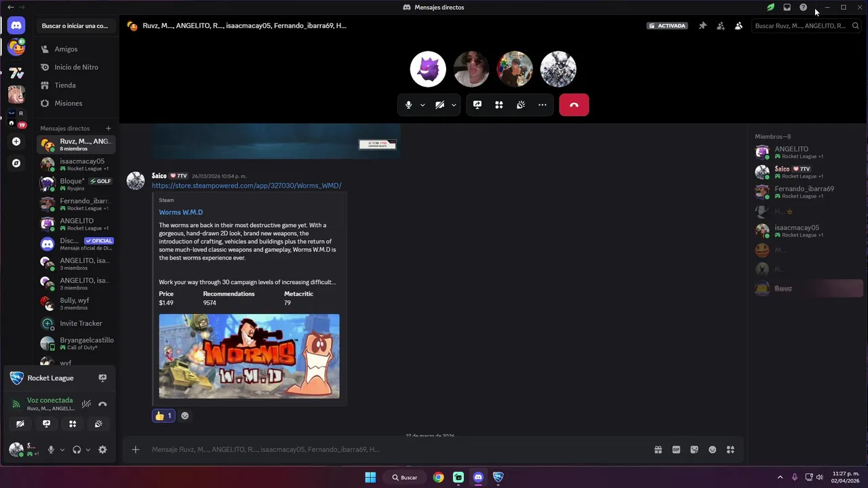Toggle camera button in the voice panel
The height and width of the screenshot is (488, 868).
(x=20, y=424)
